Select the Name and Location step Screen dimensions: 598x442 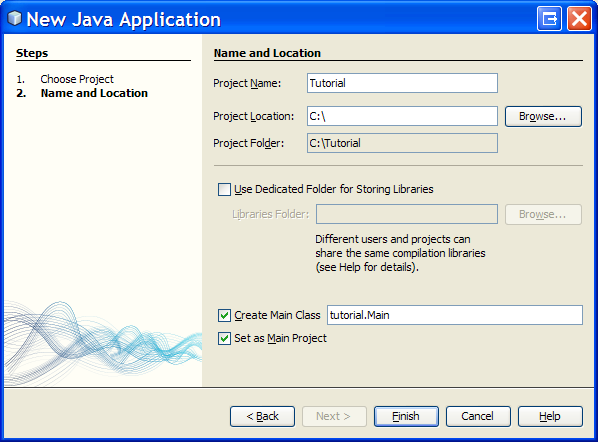tap(94, 93)
